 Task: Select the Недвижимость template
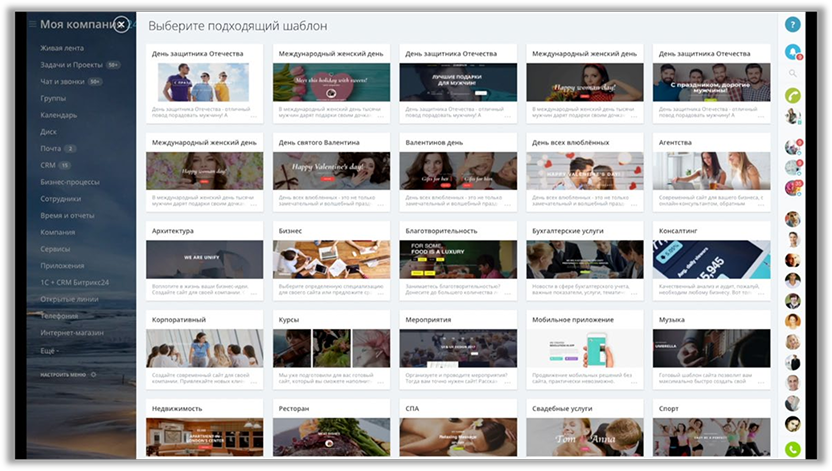tap(204, 429)
